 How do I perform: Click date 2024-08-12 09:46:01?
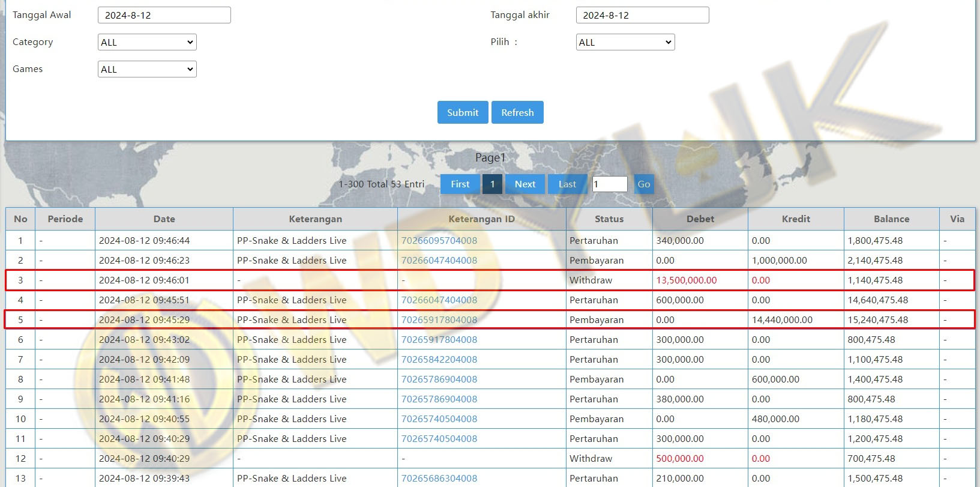[x=144, y=280]
